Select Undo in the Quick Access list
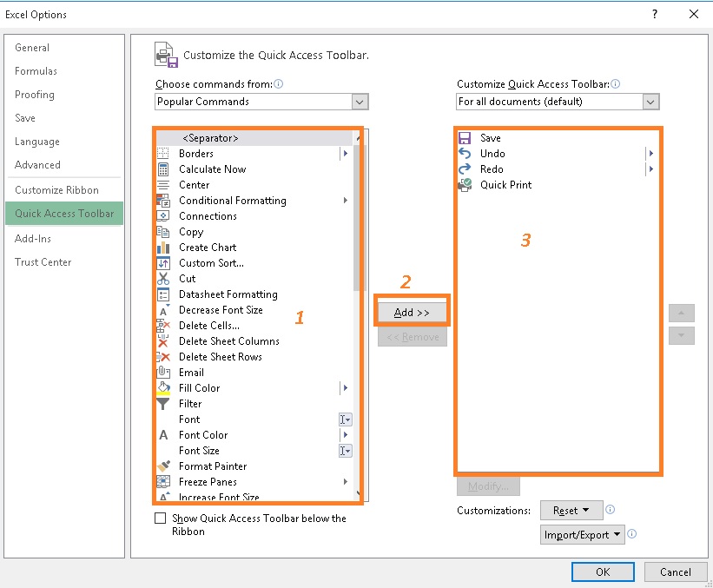This screenshot has width=713, height=588. [x=492, y=154]
